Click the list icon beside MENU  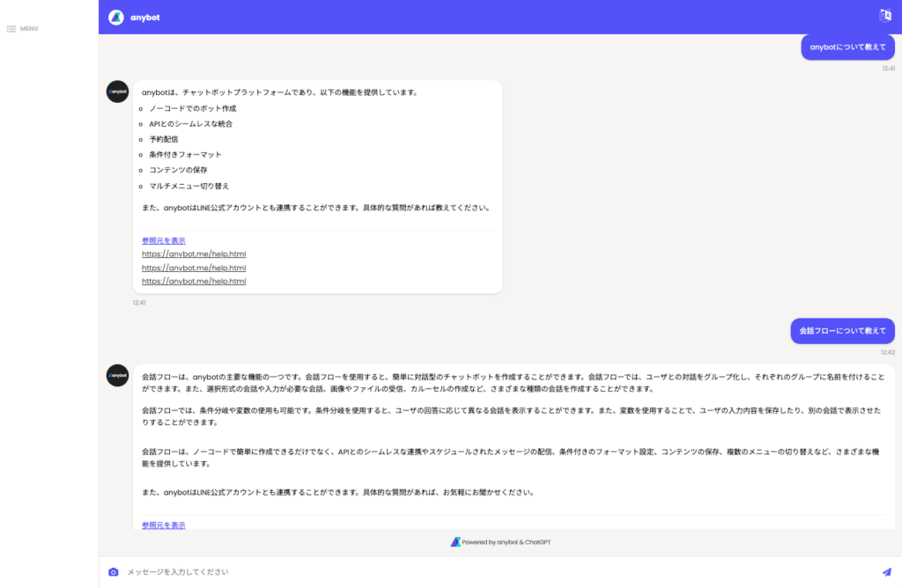pyautogui.click(x=11, y=29)
